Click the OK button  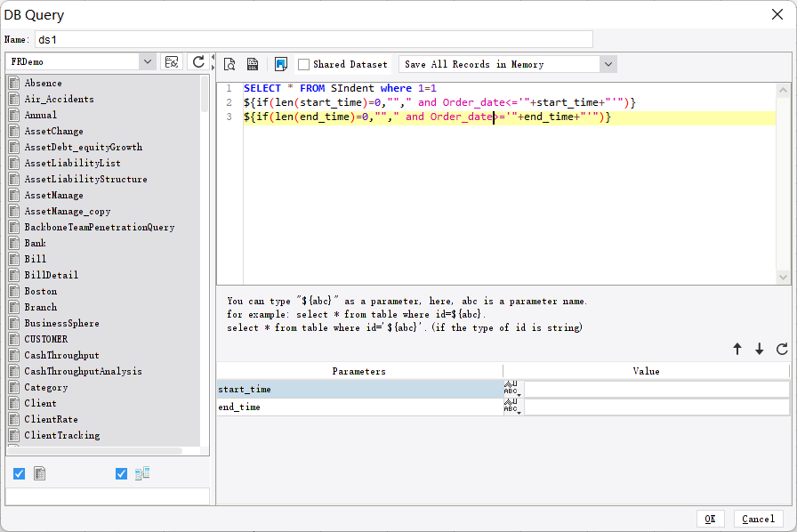coord(710,519)
